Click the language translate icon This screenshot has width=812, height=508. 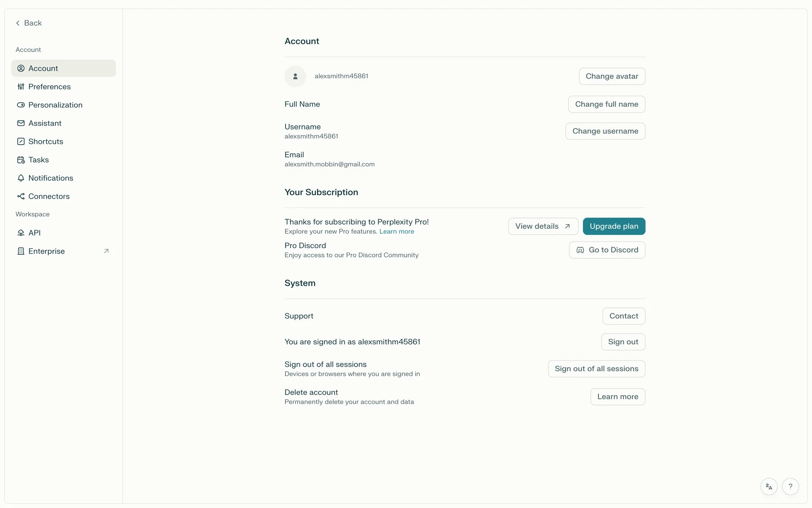click(769, 486)
